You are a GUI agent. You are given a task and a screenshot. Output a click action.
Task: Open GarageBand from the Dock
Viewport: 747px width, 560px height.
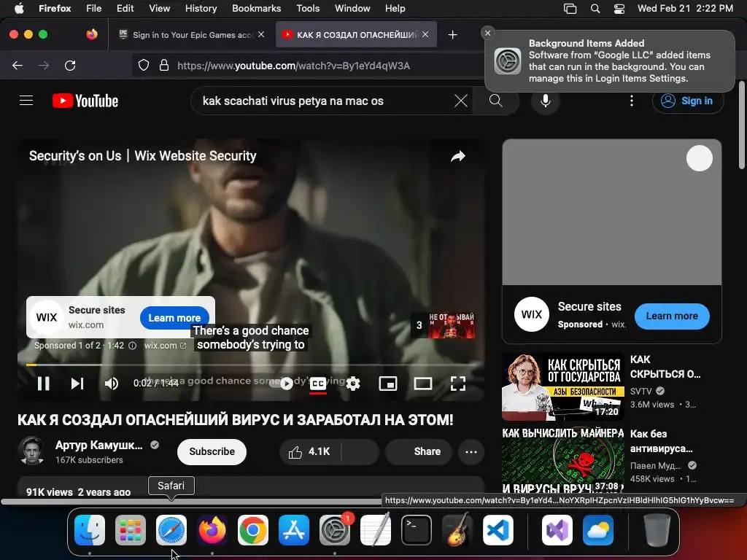(457, 530)
